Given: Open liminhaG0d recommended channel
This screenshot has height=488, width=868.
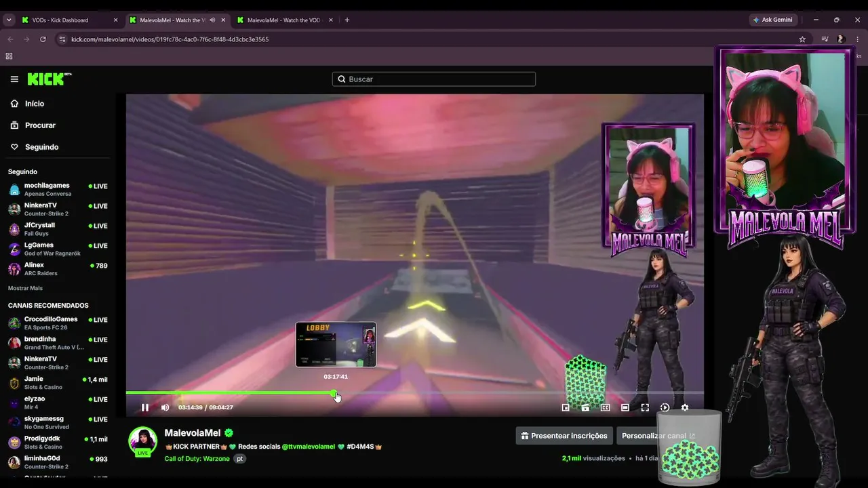Looking at the screenshot, I should point(58,462).
